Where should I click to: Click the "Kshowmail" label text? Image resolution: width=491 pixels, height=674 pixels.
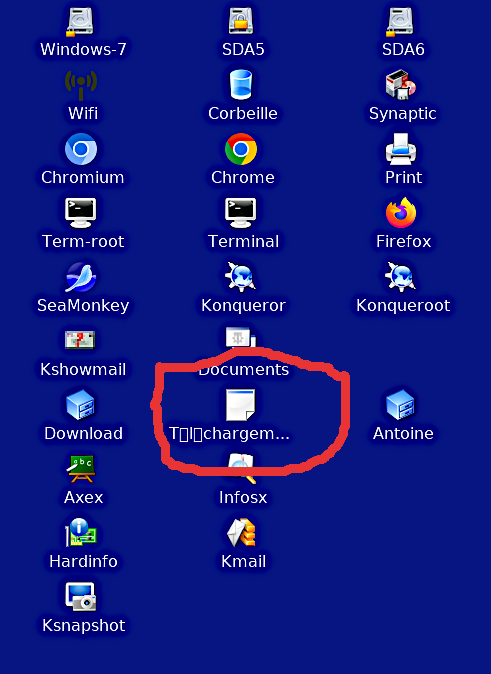(83, 369)
